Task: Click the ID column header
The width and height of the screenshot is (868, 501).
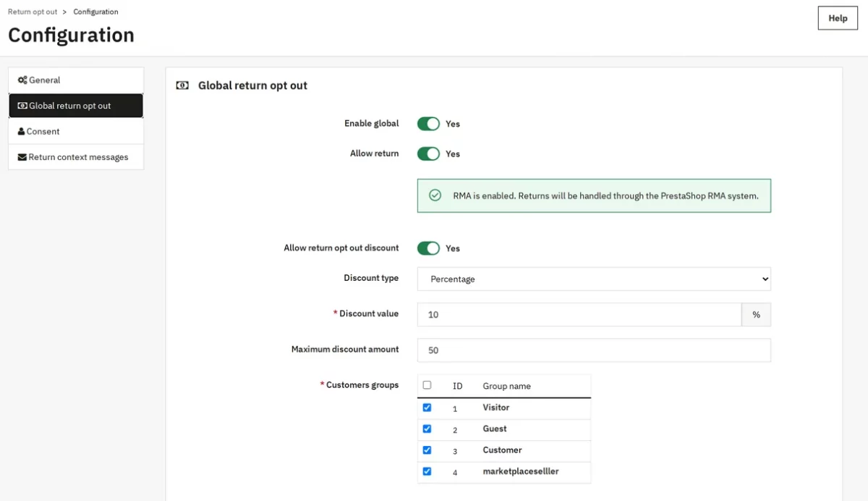Action: coord(457,386)
